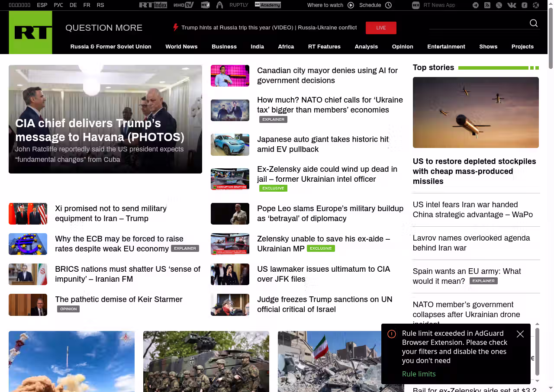Screen dimensions: 554x392
Task: Click the Where to watch play icon
Action: [x=351, y=5]
